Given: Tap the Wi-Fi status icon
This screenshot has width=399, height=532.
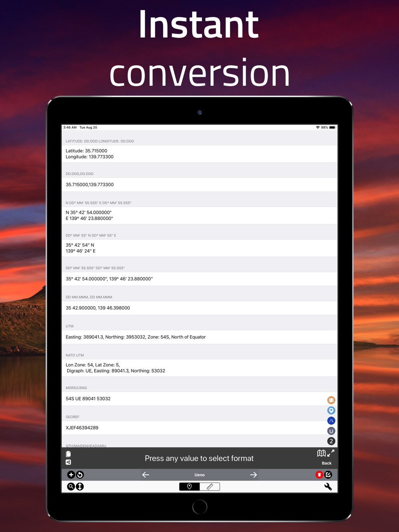Looking at the screenshot, I should [318, 128].
